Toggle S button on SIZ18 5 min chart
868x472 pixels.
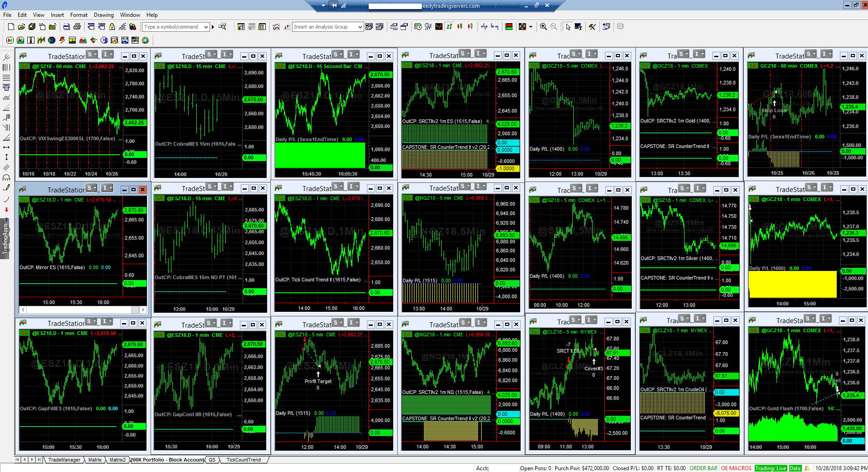[576, 188]
